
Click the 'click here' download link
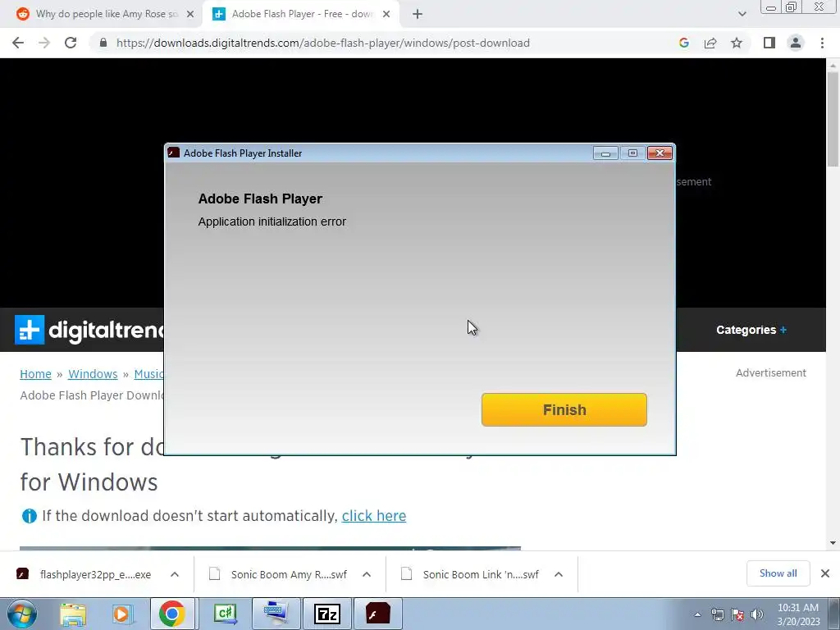click(x=374, y=516)
